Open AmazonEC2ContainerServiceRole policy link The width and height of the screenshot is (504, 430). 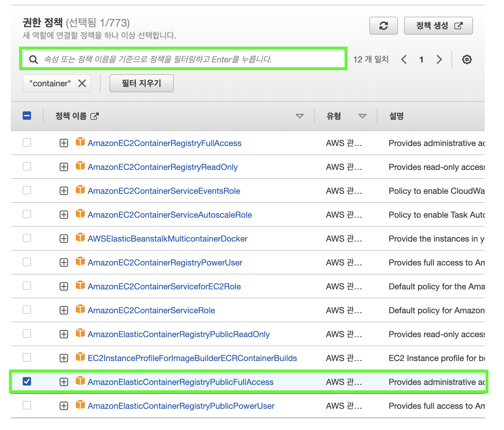[151, 311]
